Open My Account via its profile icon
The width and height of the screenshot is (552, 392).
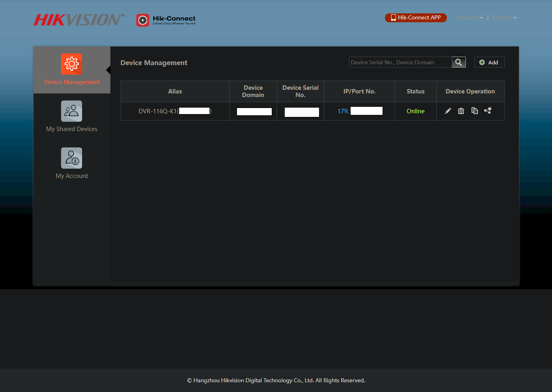click(72, 158)
